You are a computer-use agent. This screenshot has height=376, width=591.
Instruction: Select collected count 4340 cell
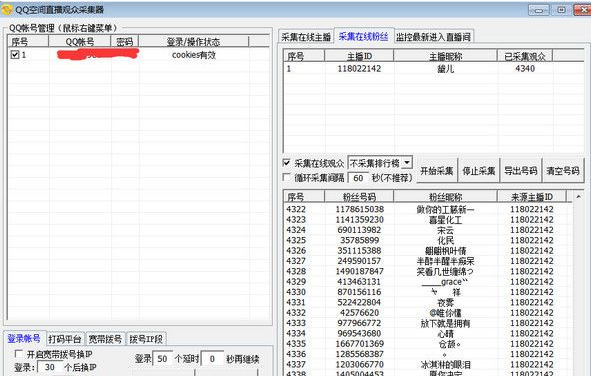pos(525,69)
